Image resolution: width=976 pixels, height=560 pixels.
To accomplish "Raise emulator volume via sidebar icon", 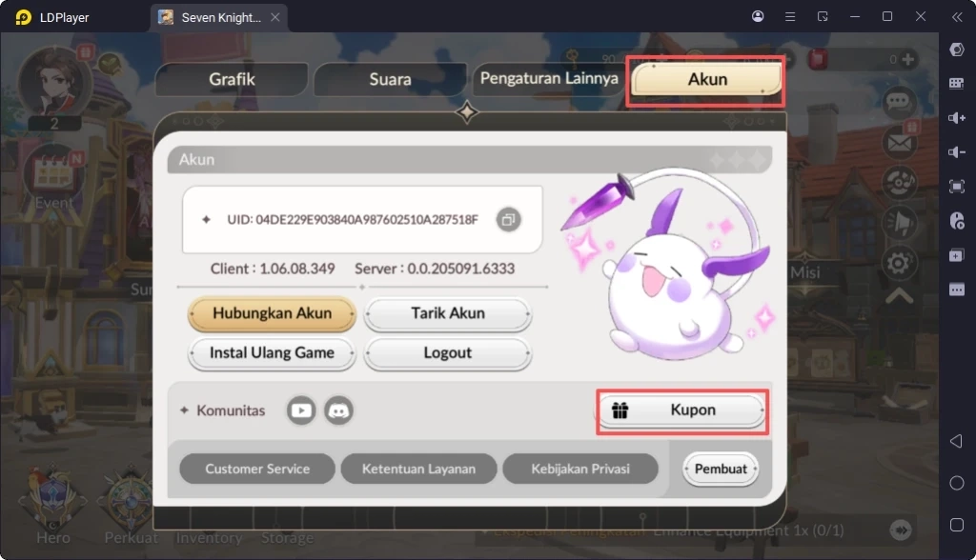I will click(x=957, y=118).
